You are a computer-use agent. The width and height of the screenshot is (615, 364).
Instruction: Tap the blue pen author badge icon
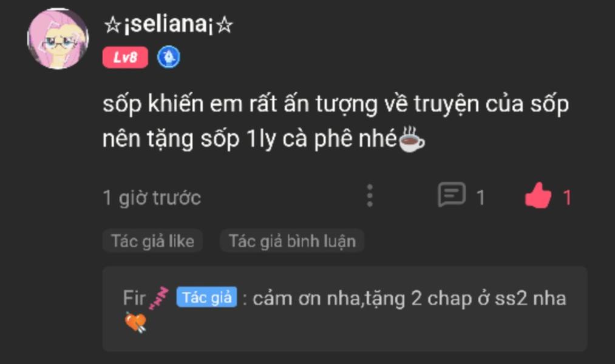(169, 57)
